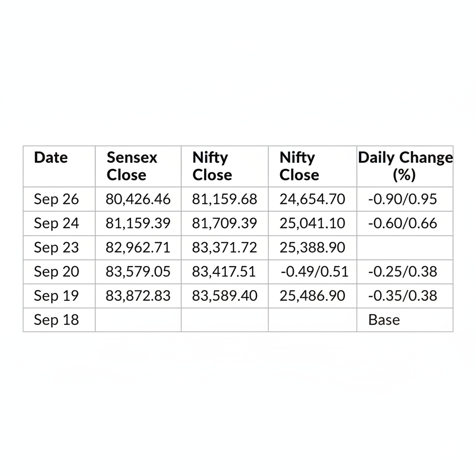Click the Sep 18 date cell
This screenshot has width=476, height=476.
56,320
